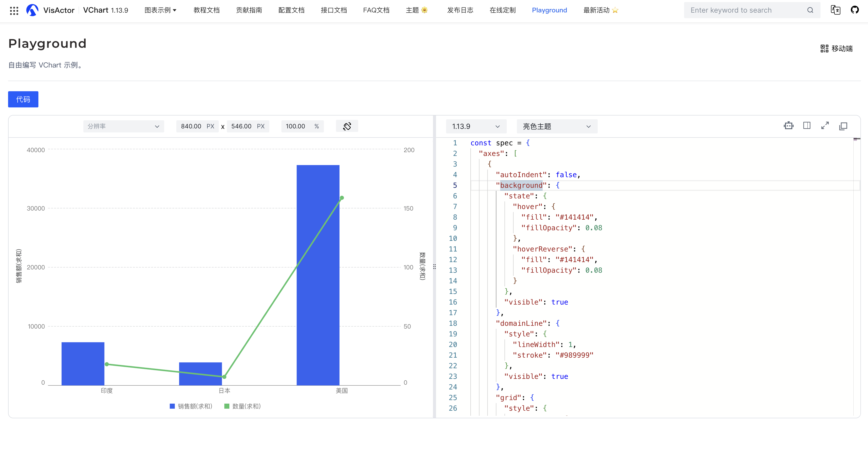Open the 分辨率 resolution dropdown
The height and width of the screenshot is (462, 868).
coord(123,126)
